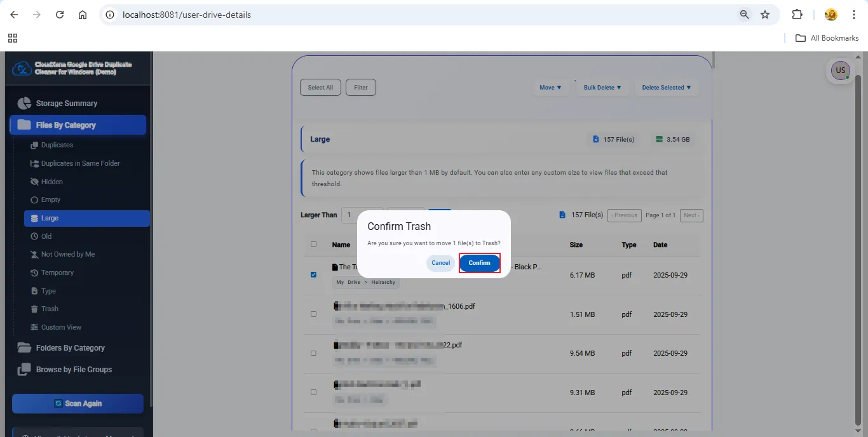Image resolution: width=868 pixels, height=437 pixels.
Task: Click the Hidden eye-slash icon
Action: (34, 182)
